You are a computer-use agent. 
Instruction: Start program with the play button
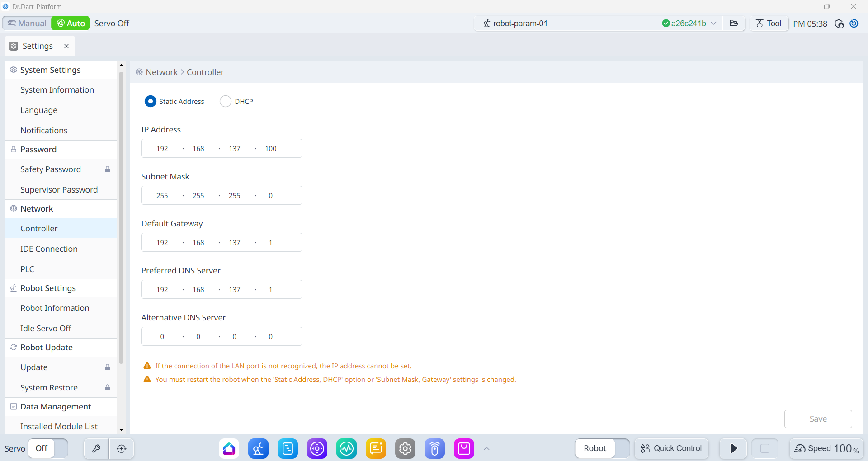click(733, 448)
